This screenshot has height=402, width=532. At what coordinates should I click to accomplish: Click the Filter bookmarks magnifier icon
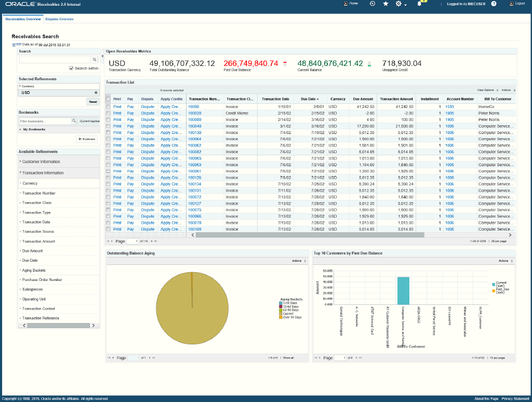tap(74, 120)
